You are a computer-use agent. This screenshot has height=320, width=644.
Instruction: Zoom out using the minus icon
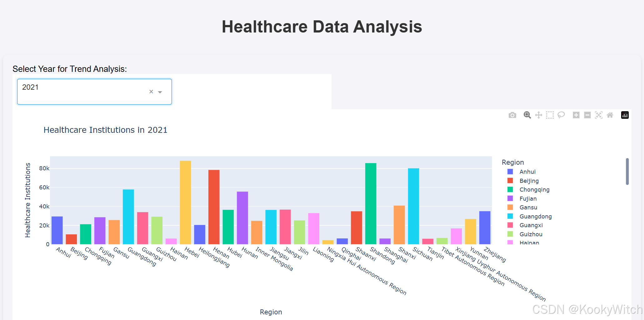coord(587,115)
